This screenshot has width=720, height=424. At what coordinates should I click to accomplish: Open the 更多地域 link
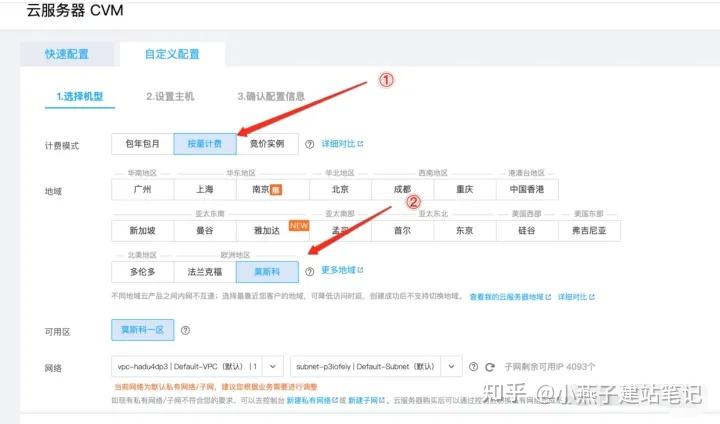click(342, 270)
